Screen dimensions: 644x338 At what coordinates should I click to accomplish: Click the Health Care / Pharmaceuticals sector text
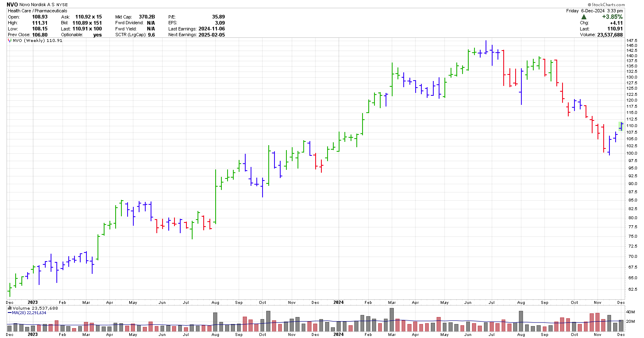37,11
